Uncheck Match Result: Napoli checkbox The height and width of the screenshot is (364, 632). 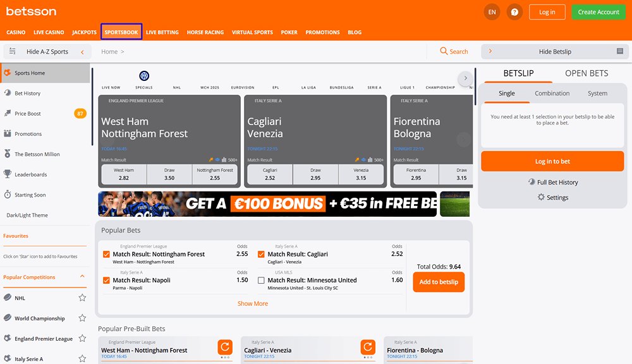point(106,280)
